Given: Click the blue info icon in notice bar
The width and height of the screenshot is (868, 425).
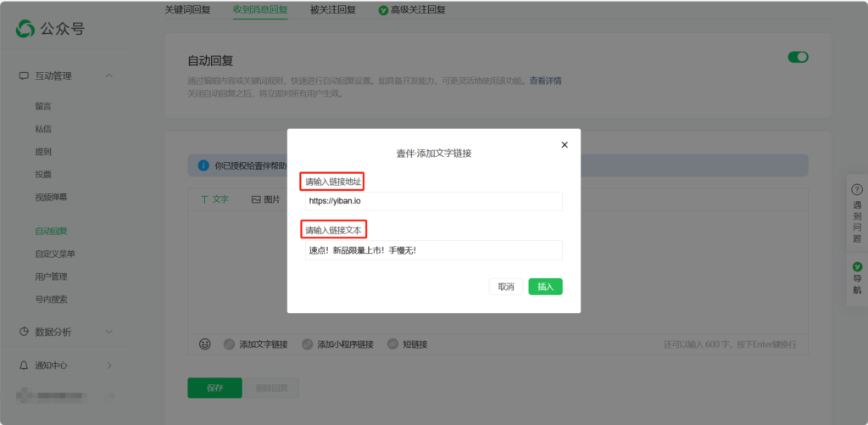Looking at the screenshot, I should point(203,165).
